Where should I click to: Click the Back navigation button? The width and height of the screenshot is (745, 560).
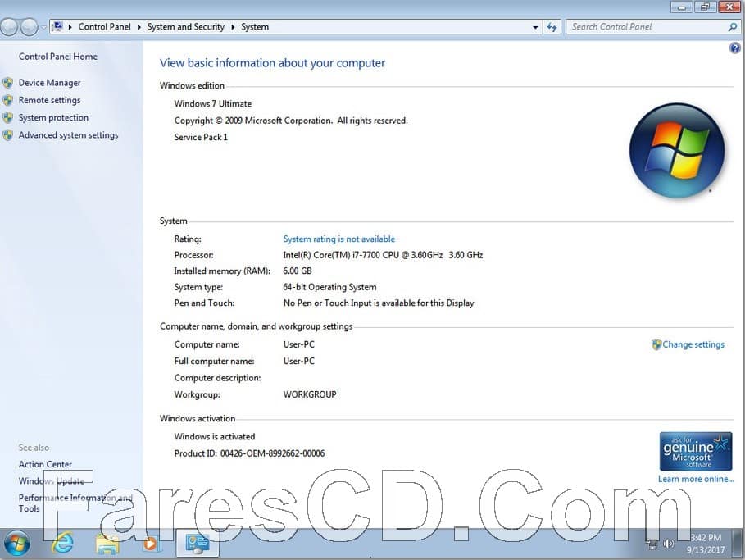point(10,27)
